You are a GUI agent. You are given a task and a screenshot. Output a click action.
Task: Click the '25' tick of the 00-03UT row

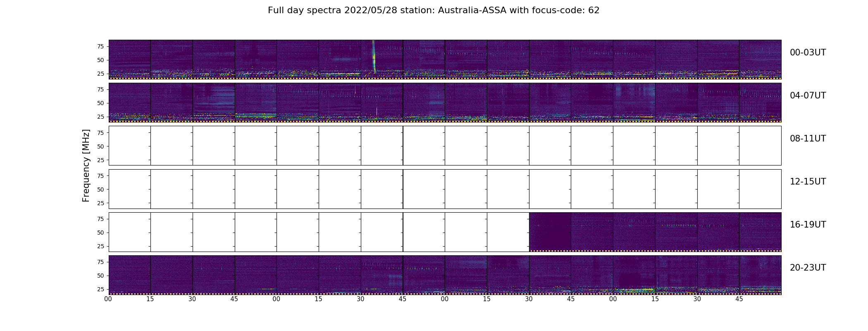[x=100, y=74]
